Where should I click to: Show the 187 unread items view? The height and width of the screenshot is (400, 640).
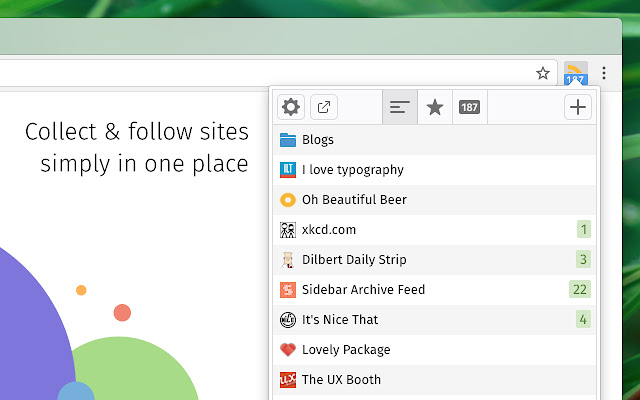pyautogui.click(x=469, y=108)
